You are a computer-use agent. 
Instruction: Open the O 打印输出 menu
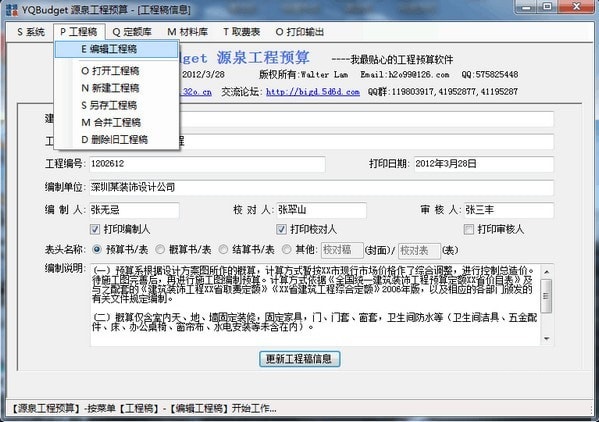(x=300, y=32)
